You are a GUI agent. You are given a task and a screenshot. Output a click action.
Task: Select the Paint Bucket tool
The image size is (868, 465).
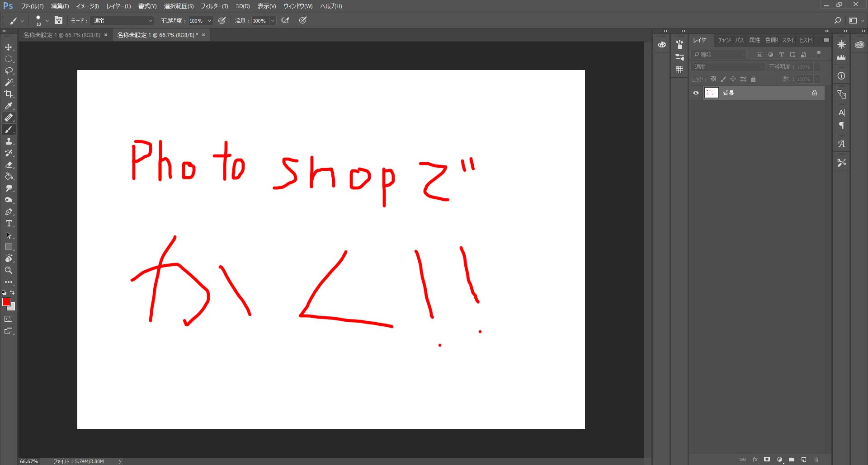(x=9, y=177)
